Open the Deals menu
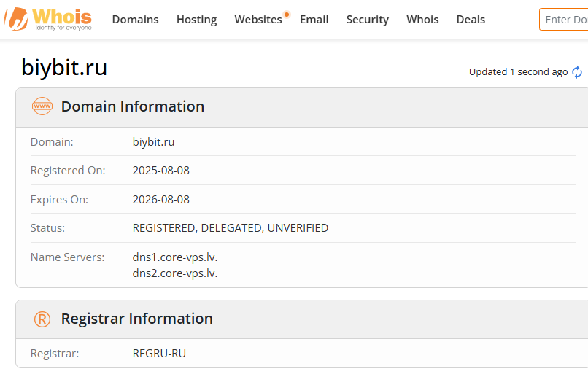The width and height of the screenshot is (588, 374). pos(471,20)
